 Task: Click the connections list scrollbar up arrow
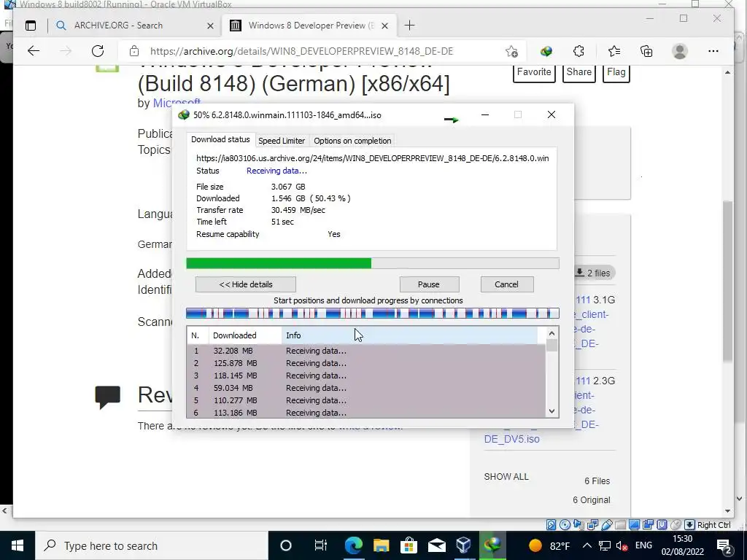pos(551,333)
